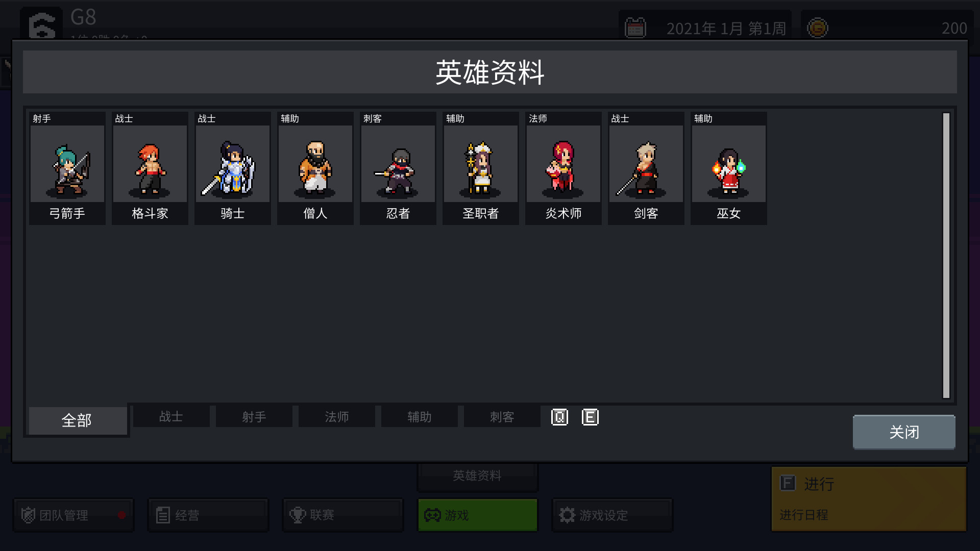This screenshot has width=980, height=551.
Task: Open the 巫女 shrine maiden hero
Action: pyautogui.click(x=729, y=168)
